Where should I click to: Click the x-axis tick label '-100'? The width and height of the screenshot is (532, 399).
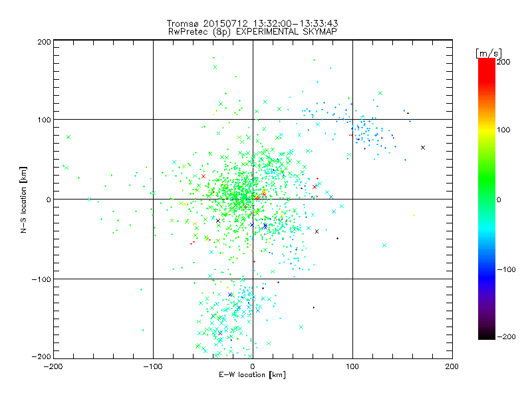pos(153,366)
